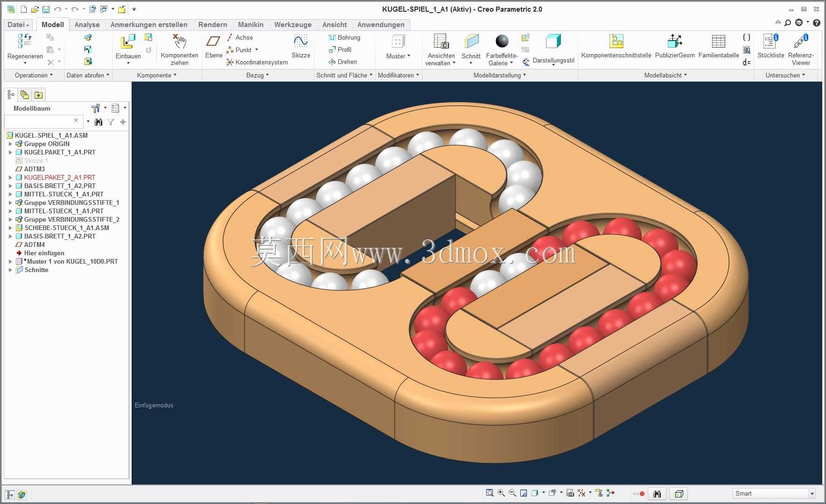Open the Smart selection filter dropdown

812,494
